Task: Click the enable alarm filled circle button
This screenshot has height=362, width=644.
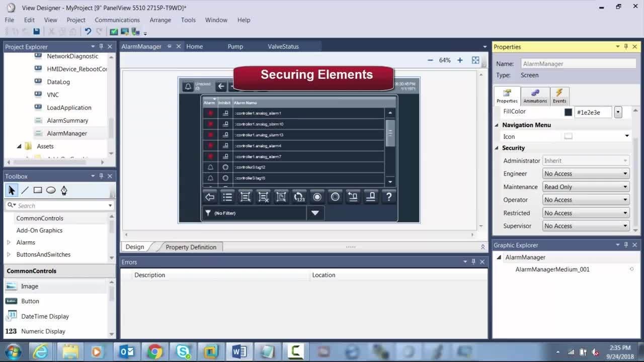Action: 317,197
